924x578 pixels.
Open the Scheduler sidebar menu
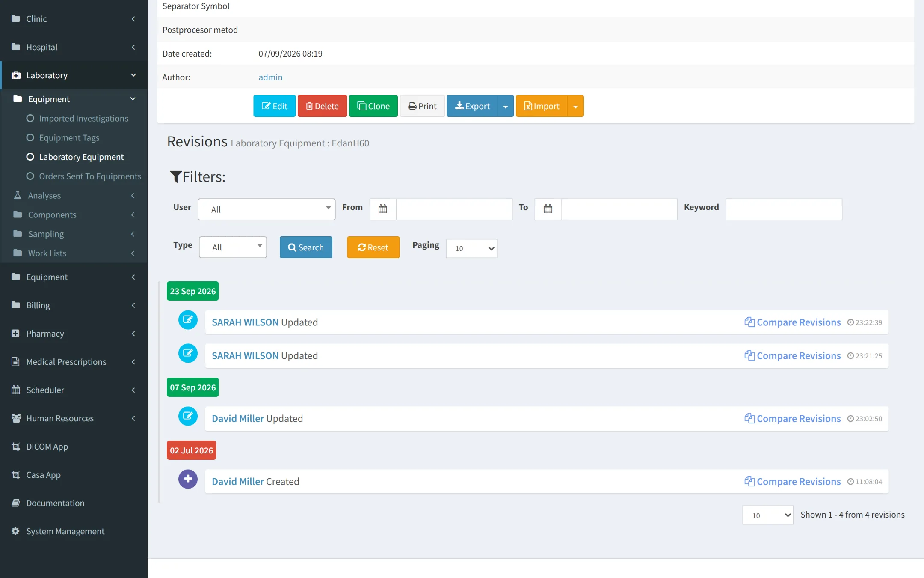[x=74, y=390]
